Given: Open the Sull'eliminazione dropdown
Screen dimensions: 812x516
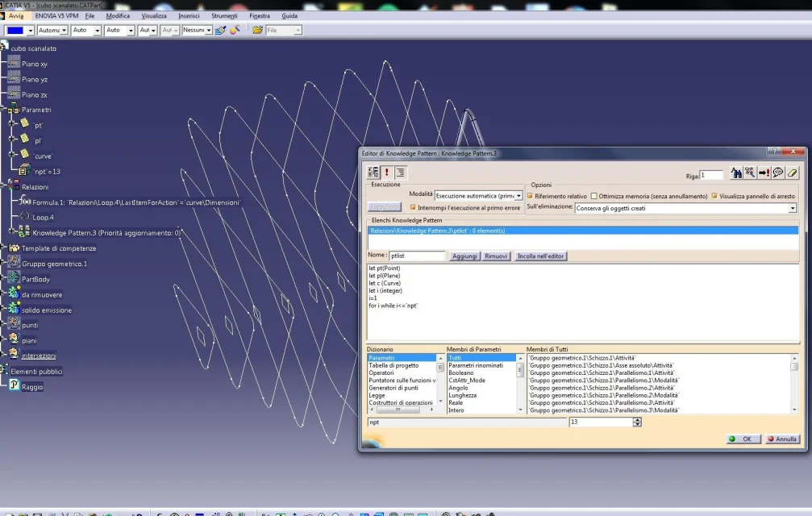Looking at the screenshot, I should [x=792, y=208].
